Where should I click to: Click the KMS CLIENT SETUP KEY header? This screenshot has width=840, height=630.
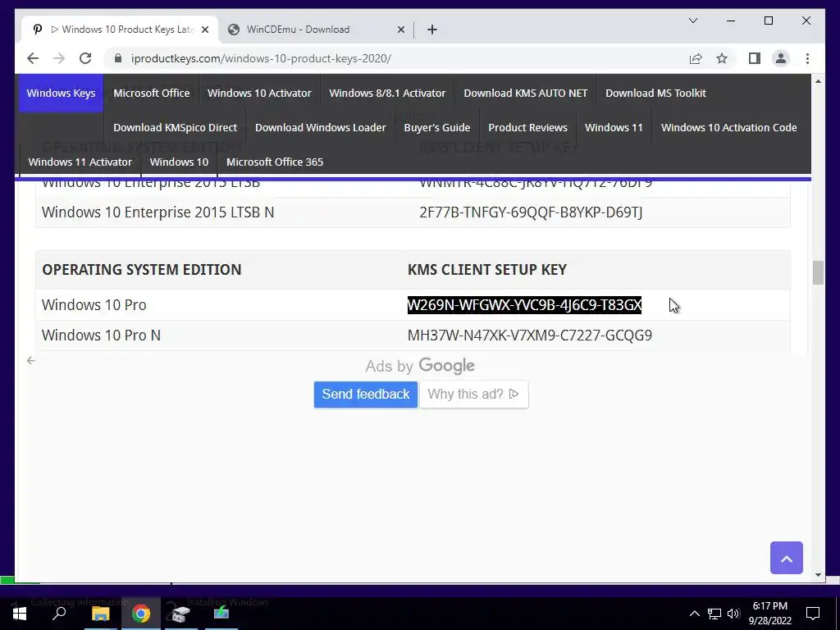[x=487, y=269]
